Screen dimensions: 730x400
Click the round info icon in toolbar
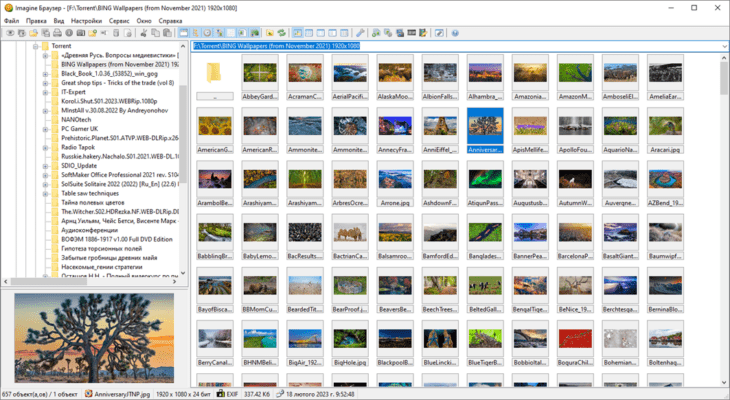tap(69, 33)
